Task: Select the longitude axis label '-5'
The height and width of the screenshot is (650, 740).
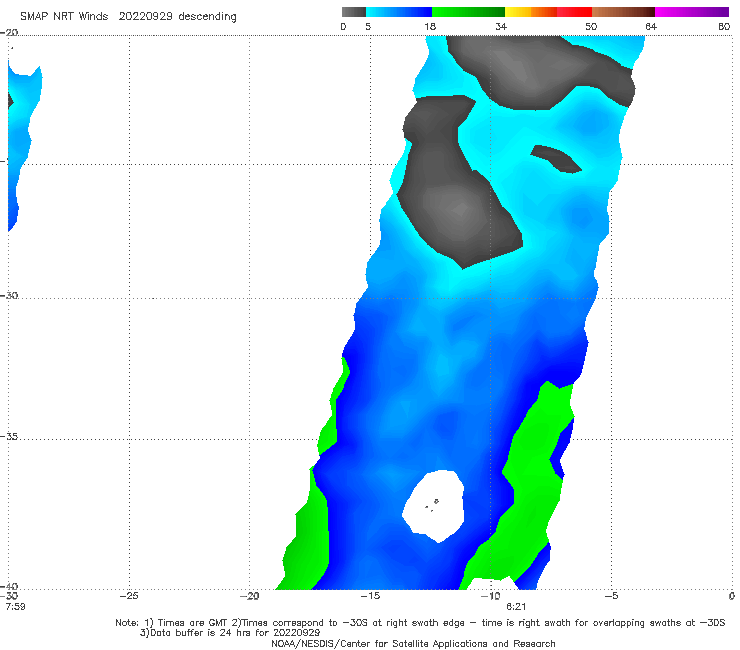Action: 611,596
